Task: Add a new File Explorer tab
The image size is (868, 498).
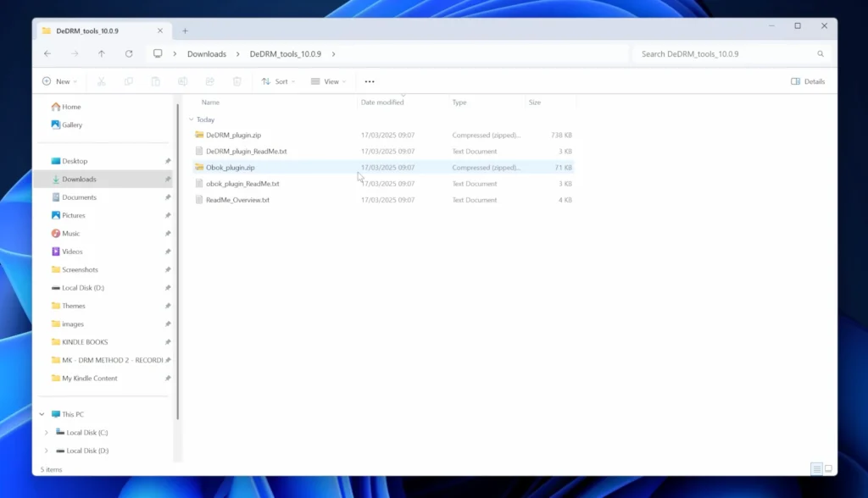Action: (x=185, y=31)
